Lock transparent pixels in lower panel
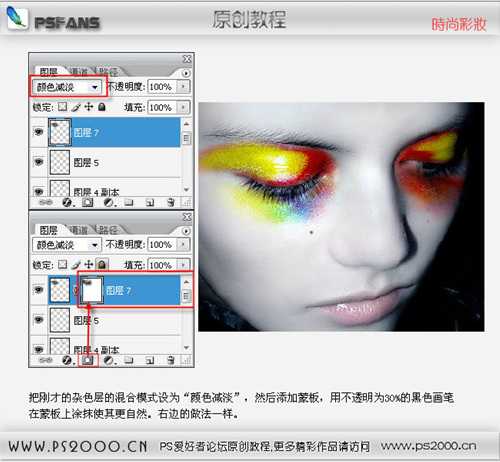500x462 pixels. pyautogui.click(x=62, y=265)
